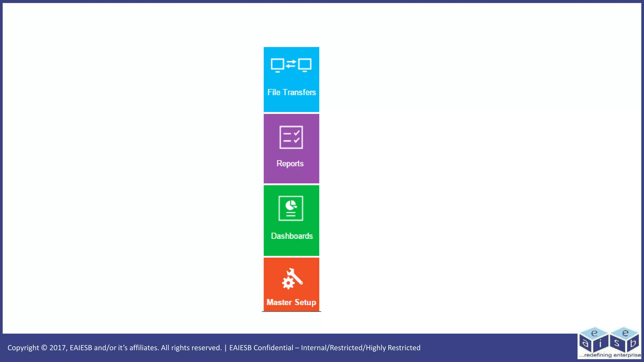Click the gear in the Master Setup icon
This screenshot has width=644, height=362.
288,283
